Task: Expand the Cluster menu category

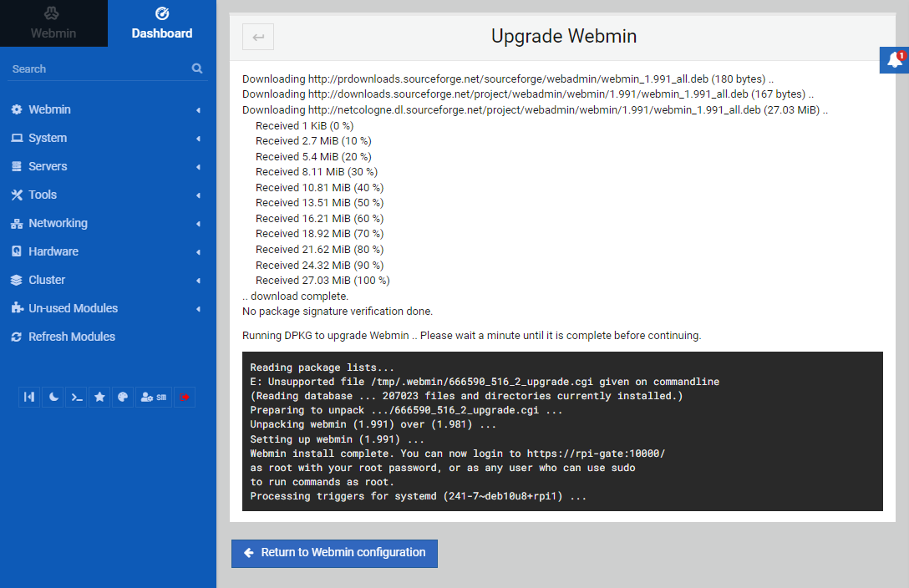Action: [108, 280]
